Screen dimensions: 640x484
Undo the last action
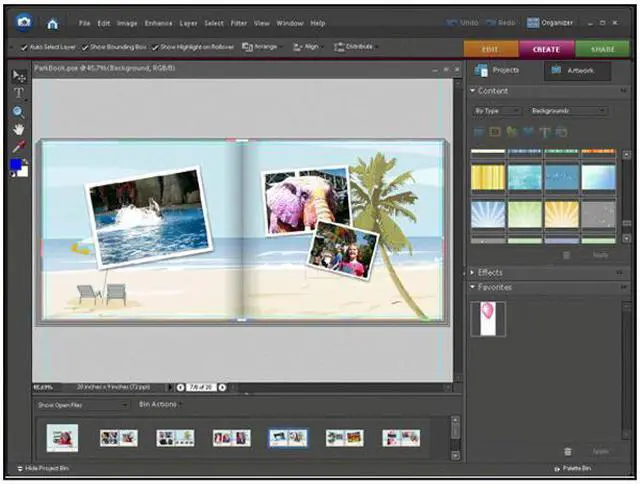(462, 23)
